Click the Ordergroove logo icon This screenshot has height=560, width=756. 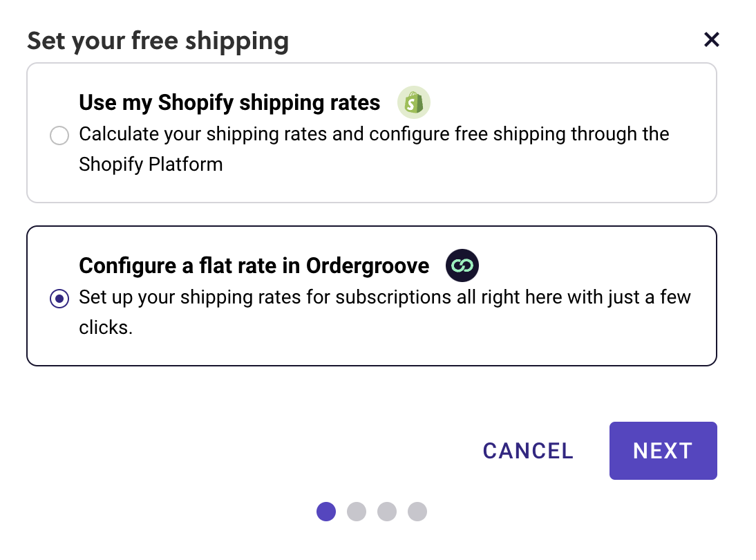[x=462, y=266]
